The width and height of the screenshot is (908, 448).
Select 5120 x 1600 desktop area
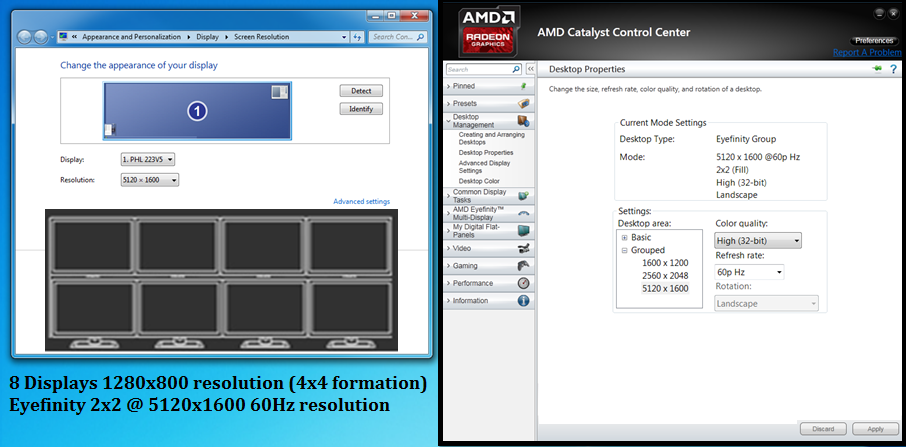tap(665, 288)
